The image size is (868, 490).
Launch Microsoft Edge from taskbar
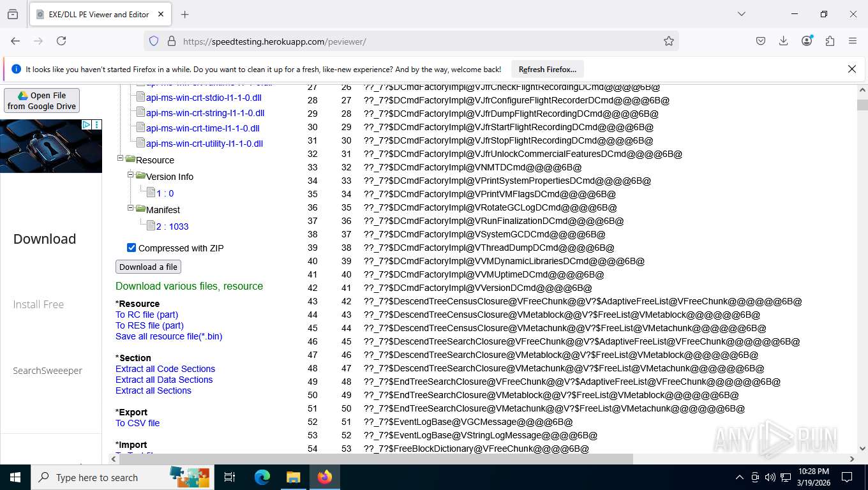click(262, 477)
